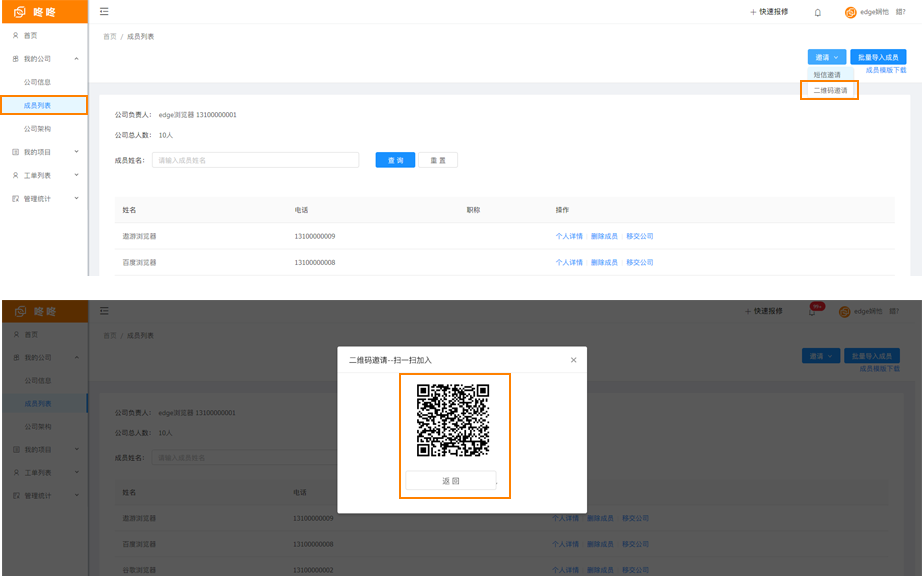Open 公司架构 in the upper sidebar
Image resolution: width=922 pixels, height=576 pixels.
[37, 129]
